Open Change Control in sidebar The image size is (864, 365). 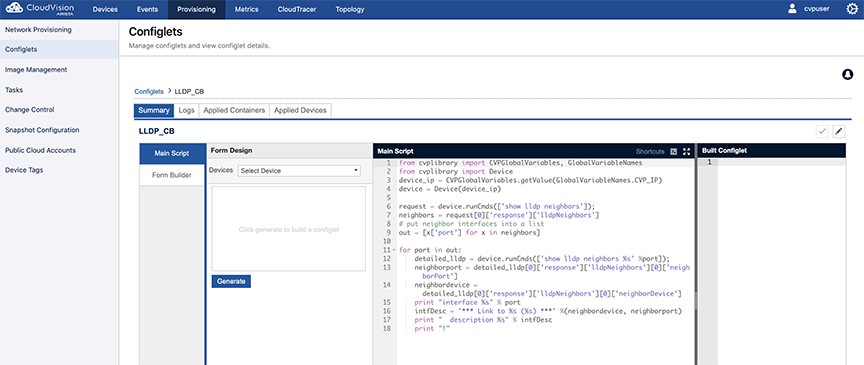pos(30,110)
